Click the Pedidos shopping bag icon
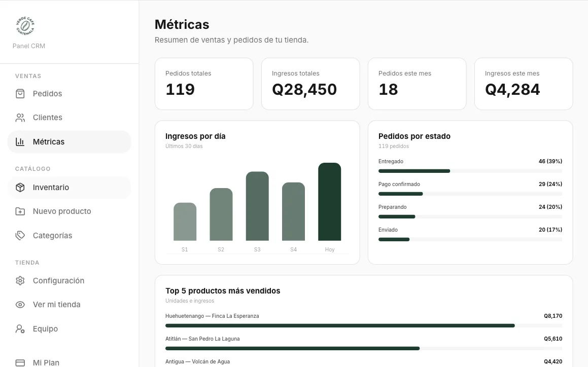 (20, 94)
